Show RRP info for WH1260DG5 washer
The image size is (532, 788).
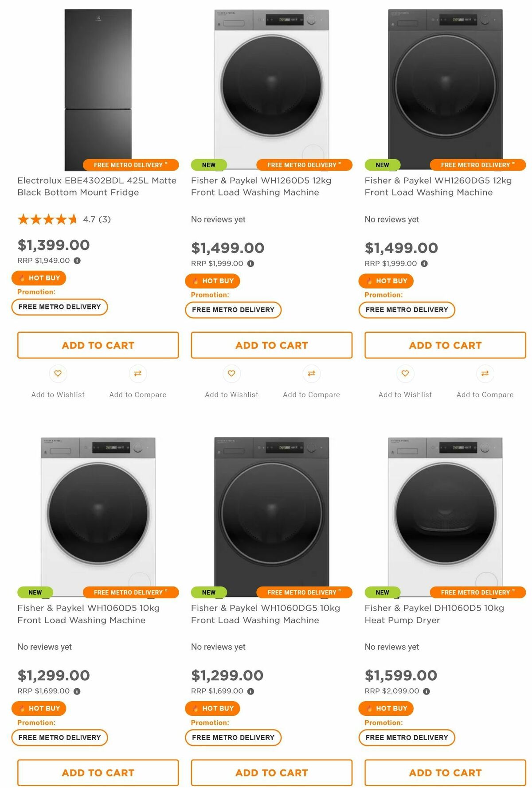[424, 263]
